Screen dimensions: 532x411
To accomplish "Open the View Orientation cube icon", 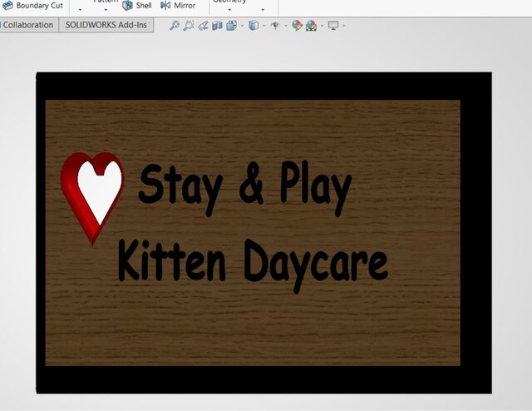I will pos(231,26).
